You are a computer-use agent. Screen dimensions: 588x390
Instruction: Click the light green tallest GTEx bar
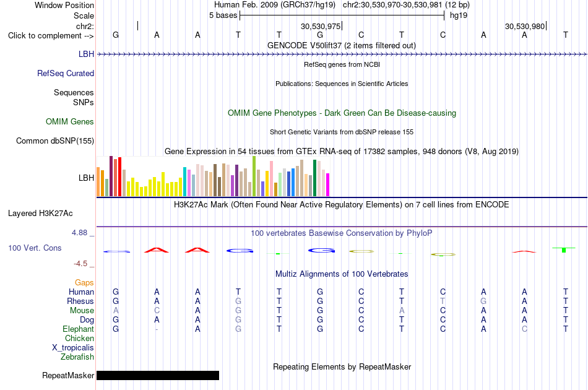254,176
